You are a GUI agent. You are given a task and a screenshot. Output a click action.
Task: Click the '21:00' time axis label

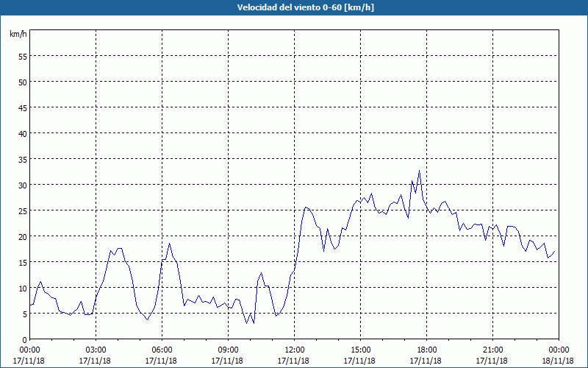coord(492,350)
